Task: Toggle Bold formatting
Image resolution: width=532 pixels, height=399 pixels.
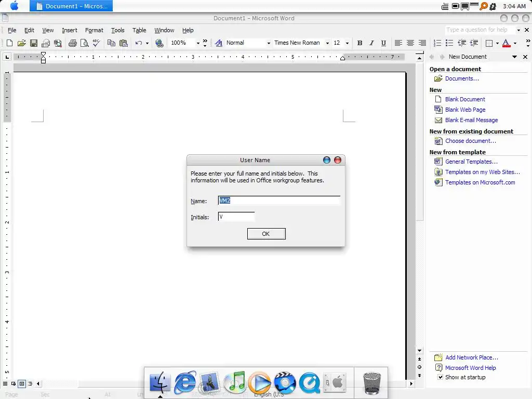Action: click(x=360, y=43)
